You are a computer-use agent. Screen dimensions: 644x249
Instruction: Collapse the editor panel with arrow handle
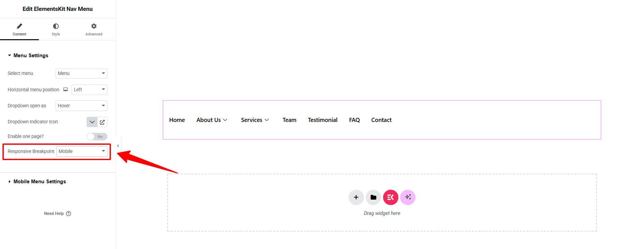coord(118,146)
